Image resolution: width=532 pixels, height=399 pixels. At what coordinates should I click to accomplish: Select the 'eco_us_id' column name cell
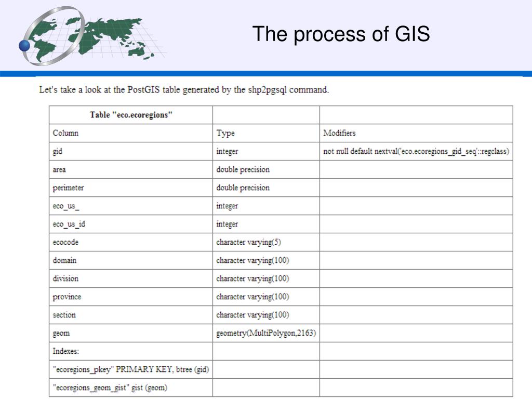pos(131,224)
